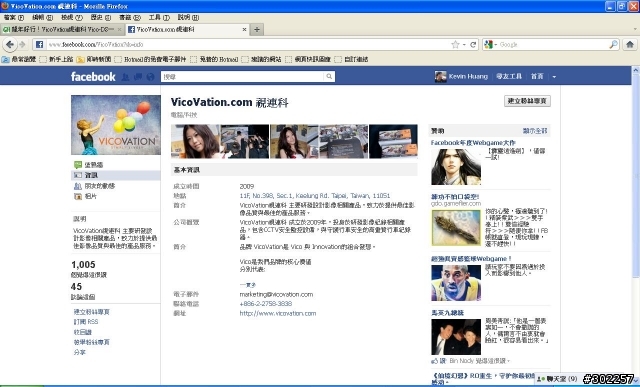Open the Help menu in Firefox
The width and height of the screenshot is (640, 387).
click(188, 18)
